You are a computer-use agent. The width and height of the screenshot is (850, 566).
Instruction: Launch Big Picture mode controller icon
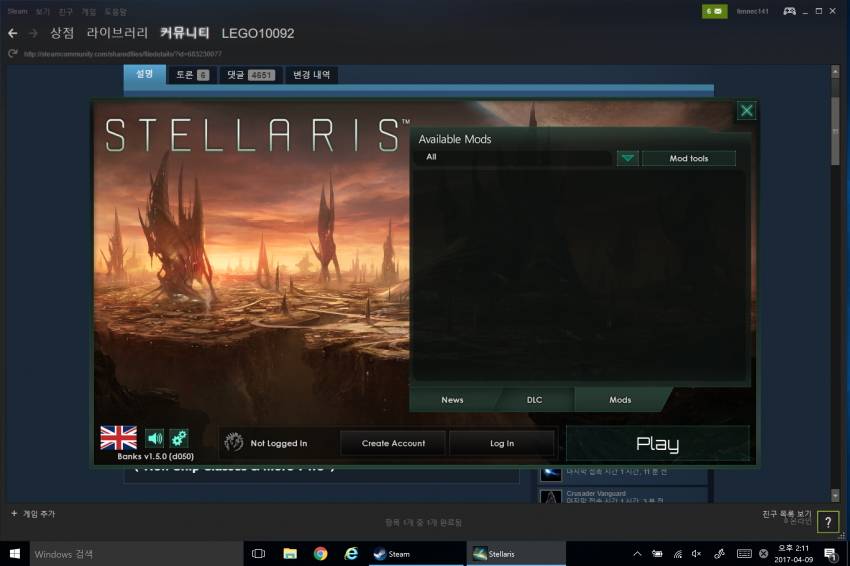[789, 11]
